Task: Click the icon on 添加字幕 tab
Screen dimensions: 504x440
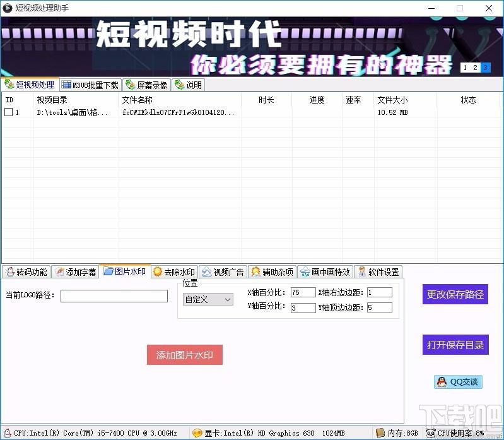Action: 59,272
